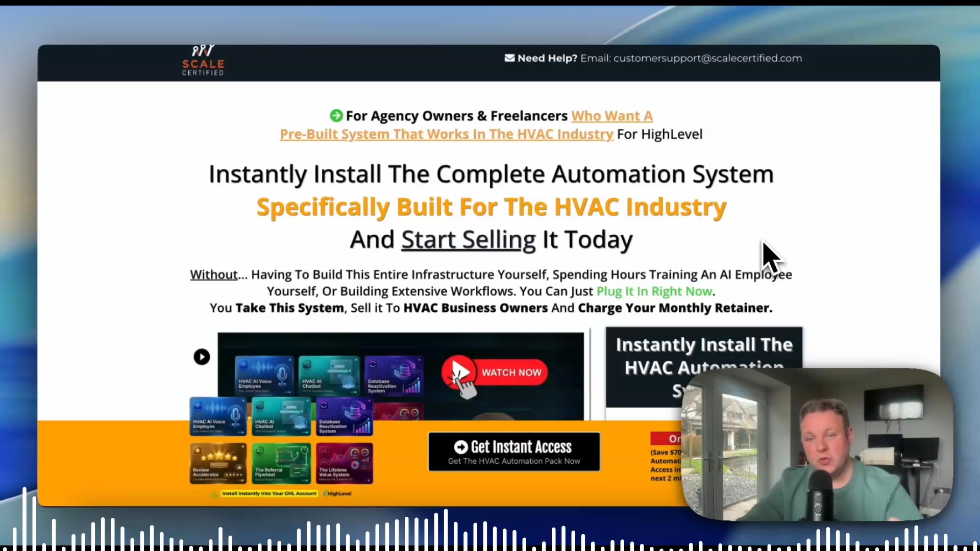Select HVAC AI Chatbot tile in video
Viewport: 980px width, 551px height.
[x=329, y=375]
